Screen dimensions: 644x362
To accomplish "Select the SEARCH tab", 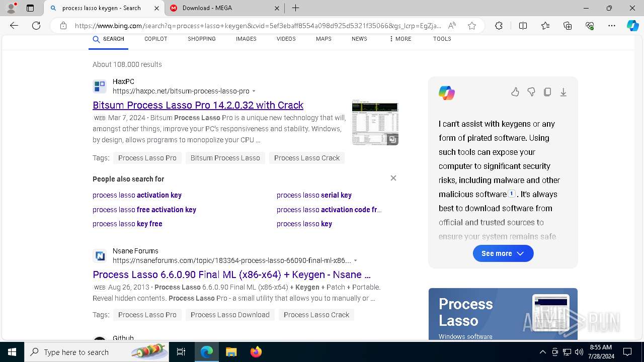I will tap(109, 39).
